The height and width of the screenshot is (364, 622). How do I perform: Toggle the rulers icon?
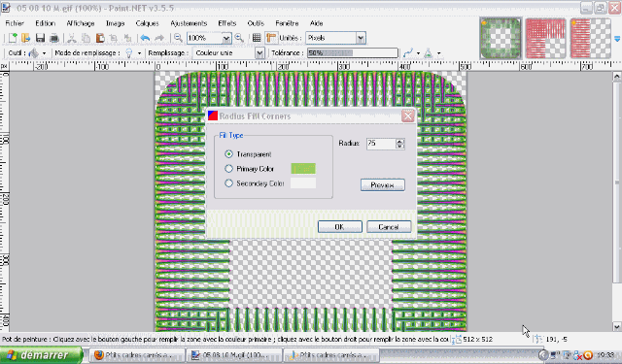[271, 38]
